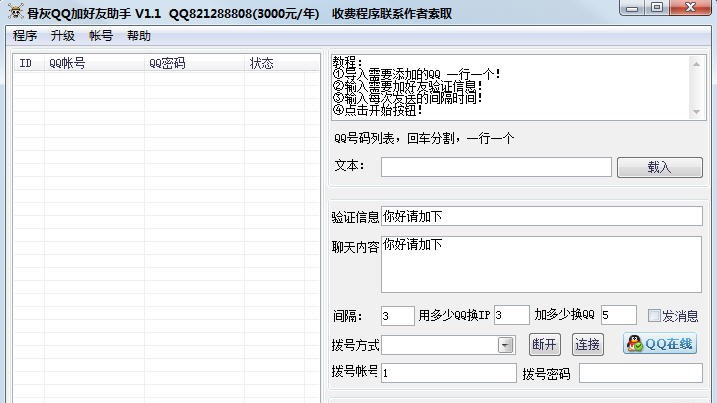This screenshot has width=717, height=403.
Task: Focus the 拨号密码 input field
Action: pos(641,373)
